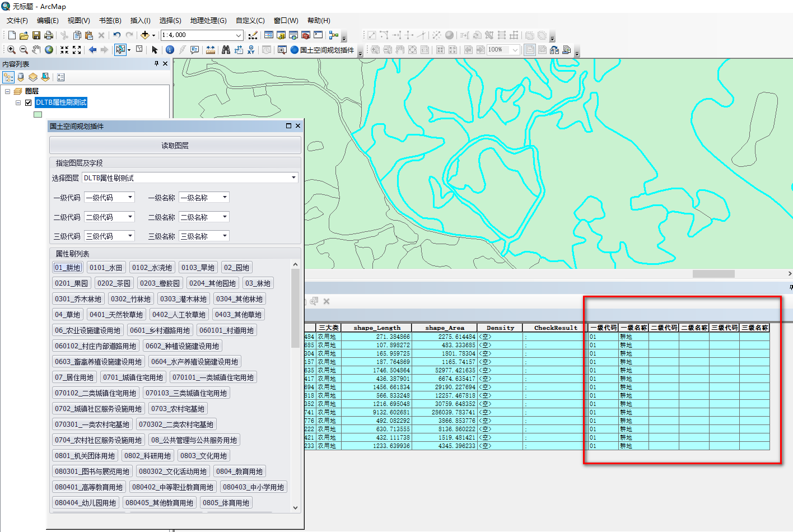Open the 一级代码 field dropdown

pyautogui.click(x=130, y=197)
